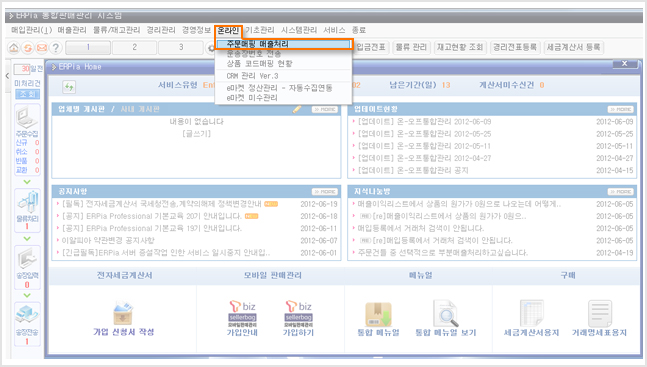
Task: Click MORE button on 공지사항 panel
Action: click(x=325, y=192)
